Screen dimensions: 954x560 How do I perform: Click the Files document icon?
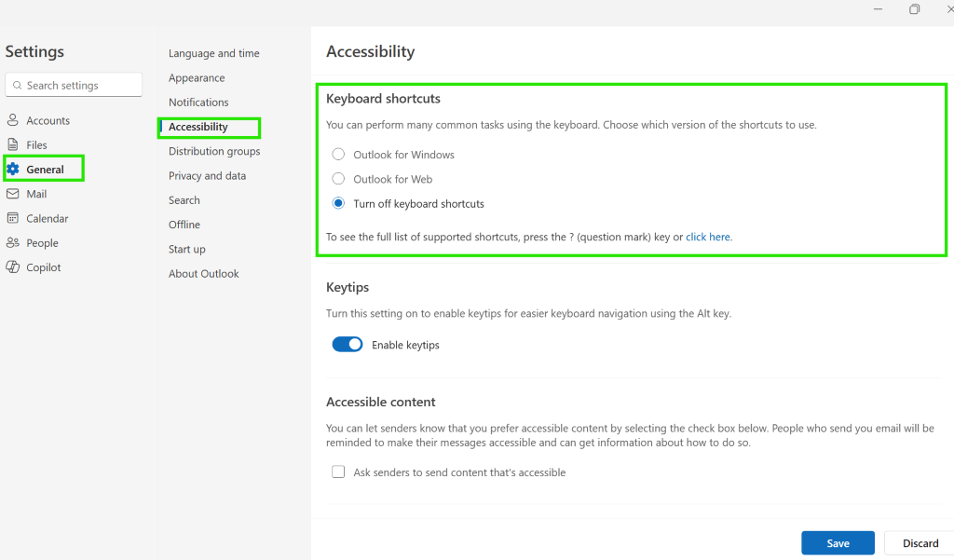pos(13,144)
